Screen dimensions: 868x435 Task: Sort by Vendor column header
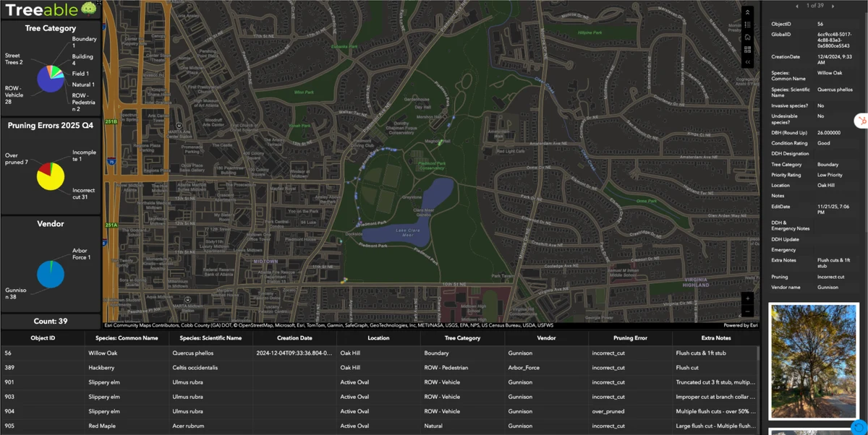point(546,337)
